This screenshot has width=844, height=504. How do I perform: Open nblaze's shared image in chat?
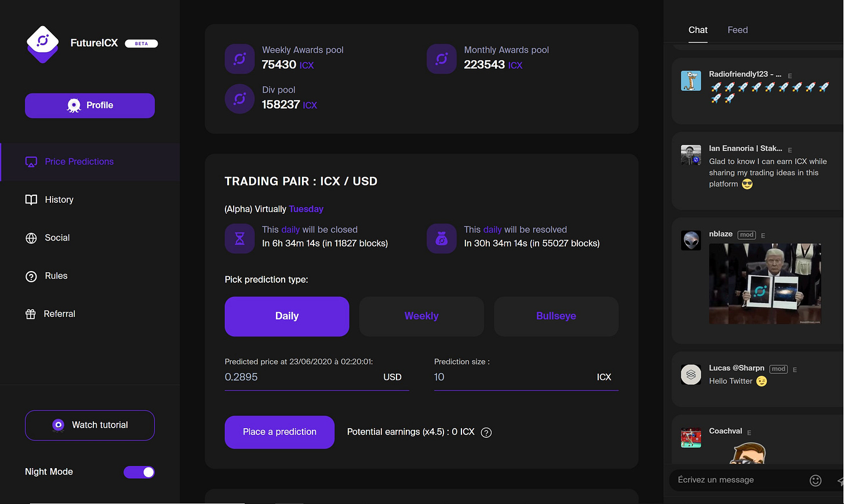click(765, 284)
